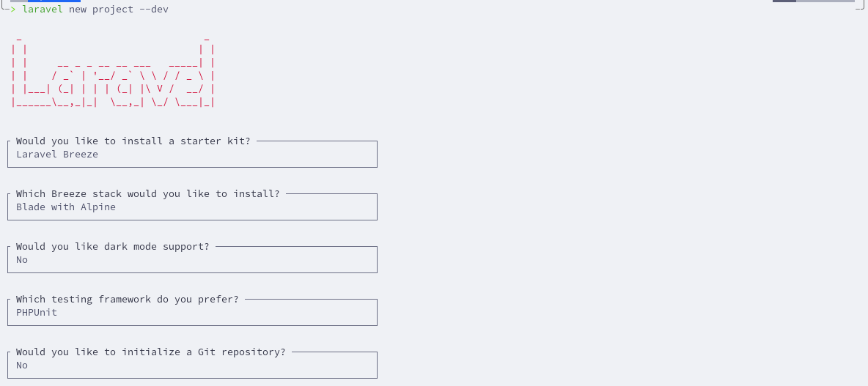Image resolution: width=868 pixels, height=386 pixels.
Task: Click the 'No' answer under dark mode support
Action: 21,260
